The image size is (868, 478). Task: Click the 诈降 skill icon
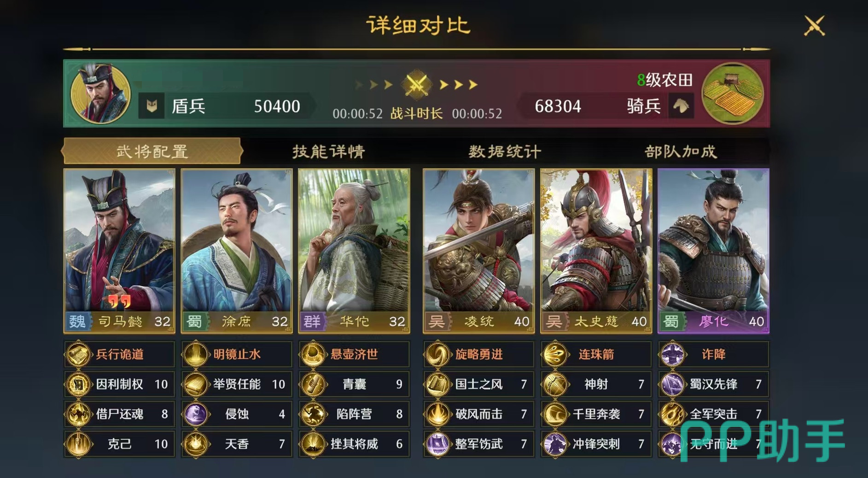pyautogui.click(x=672, y=354)
